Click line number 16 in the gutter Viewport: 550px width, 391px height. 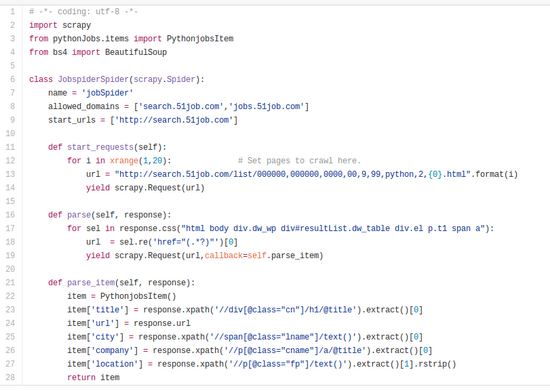(11, 215)
